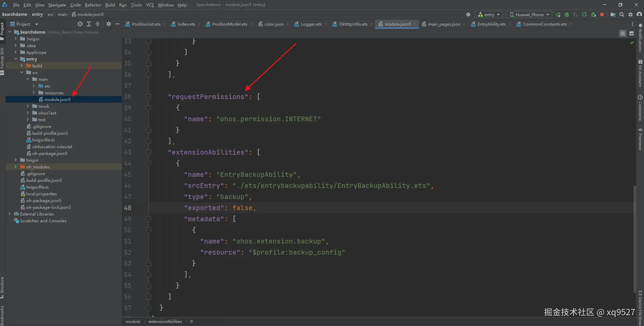The height and width of the screenshot is (326, 644).
Task: Switch editor to preview image view
Action: [x=632, y=33]
